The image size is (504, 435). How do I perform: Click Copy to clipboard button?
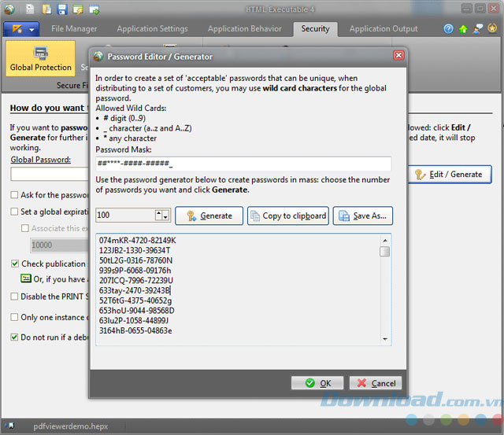point(288,216)
